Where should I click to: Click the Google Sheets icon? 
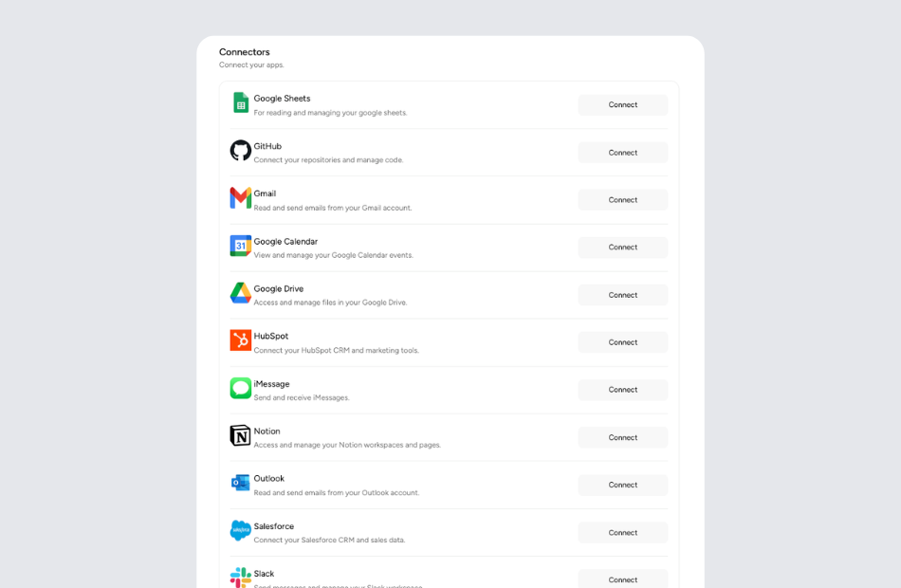(240, 103)
